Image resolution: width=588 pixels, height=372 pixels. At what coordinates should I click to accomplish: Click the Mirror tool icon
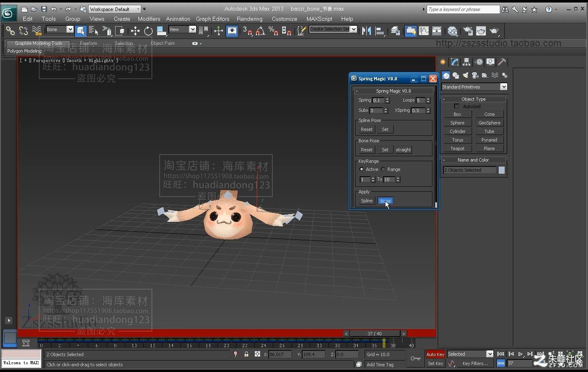pos(367,31)
